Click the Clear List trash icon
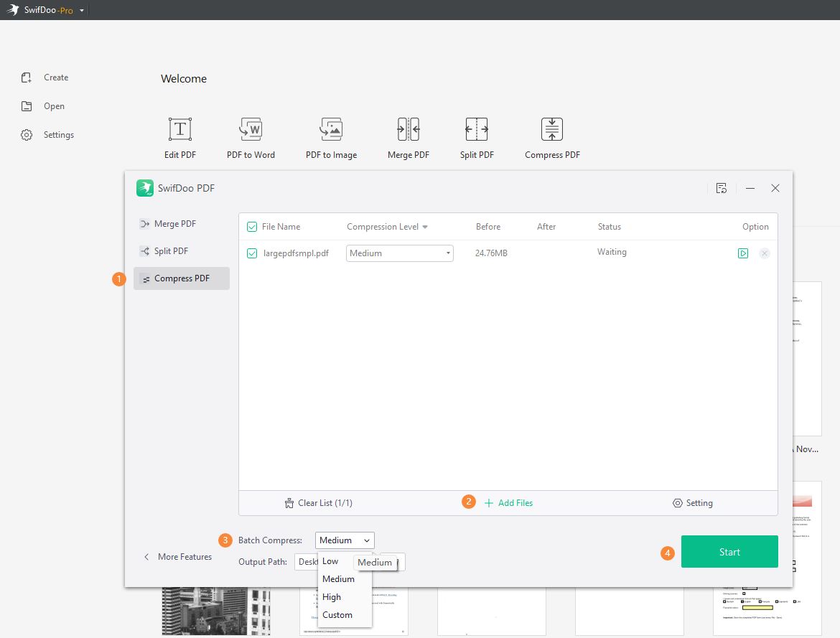The image size is (840, 638). click(x=289, y=503)
